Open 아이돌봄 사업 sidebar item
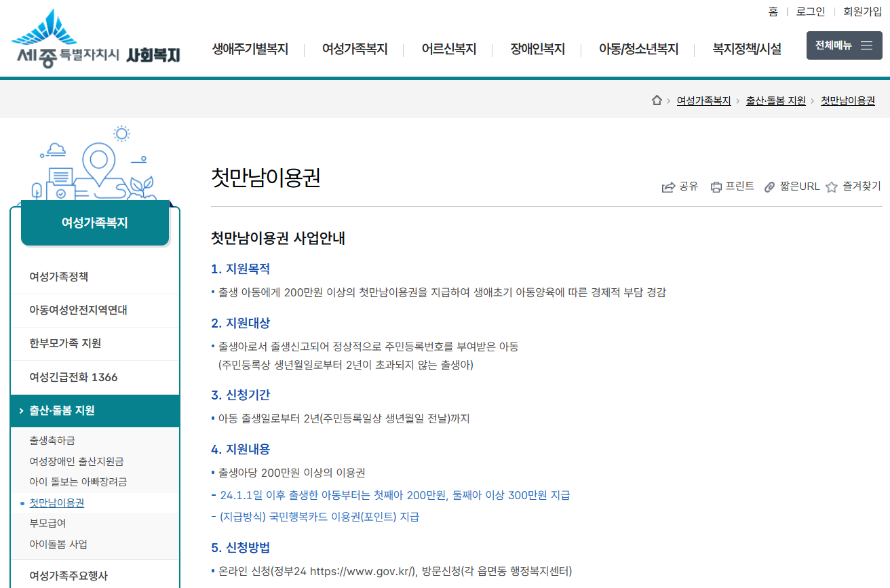 [x=58, y=544]
